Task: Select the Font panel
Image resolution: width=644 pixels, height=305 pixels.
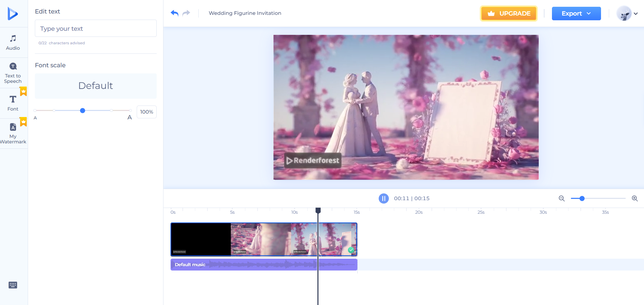Action: [x=13, y=102]
